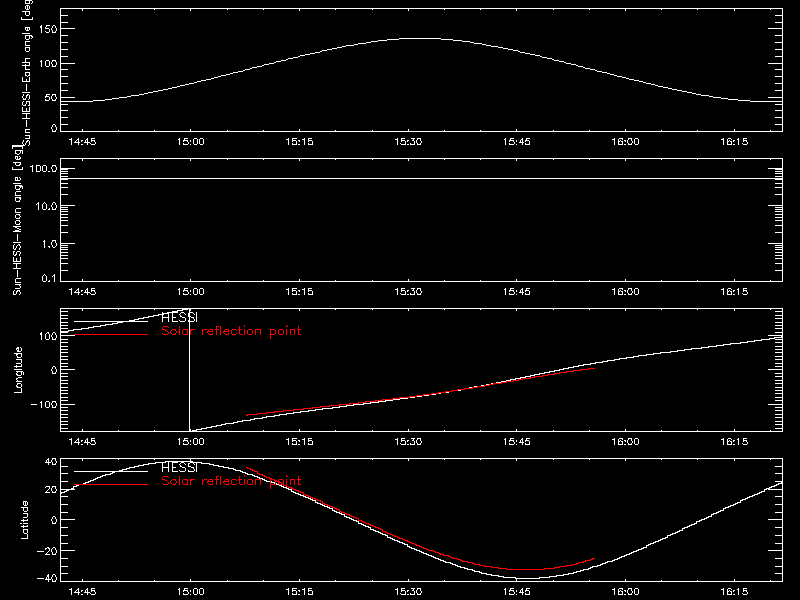Click the -100 tick on the Longitude axis

coord(44,405)
